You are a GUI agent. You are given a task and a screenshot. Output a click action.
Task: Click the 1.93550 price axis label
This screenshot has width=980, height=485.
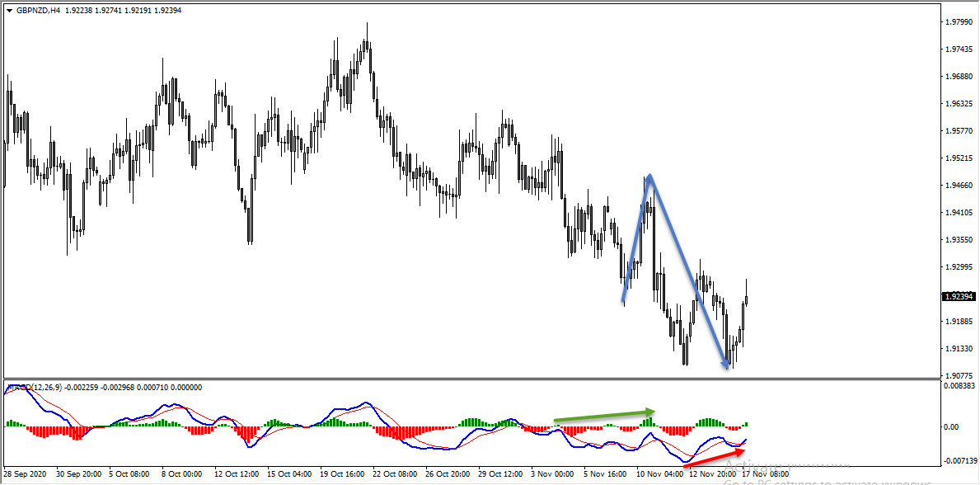coord(958,240)
